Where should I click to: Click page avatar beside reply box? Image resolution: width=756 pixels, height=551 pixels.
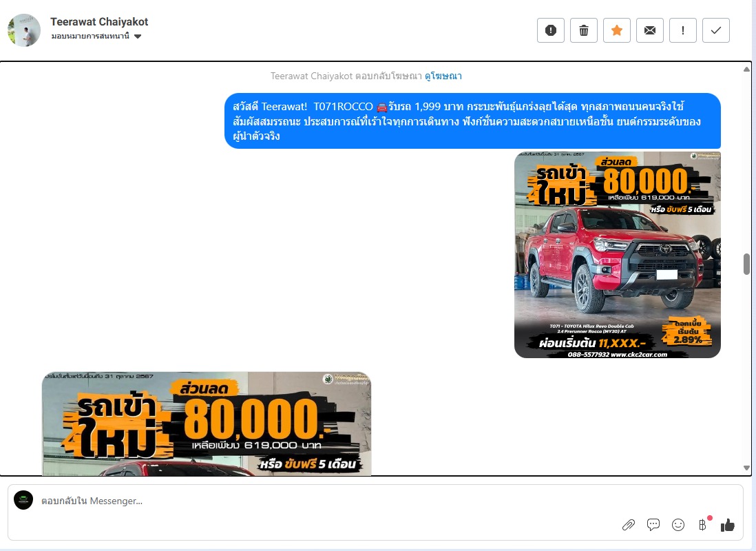coord(23,500)
